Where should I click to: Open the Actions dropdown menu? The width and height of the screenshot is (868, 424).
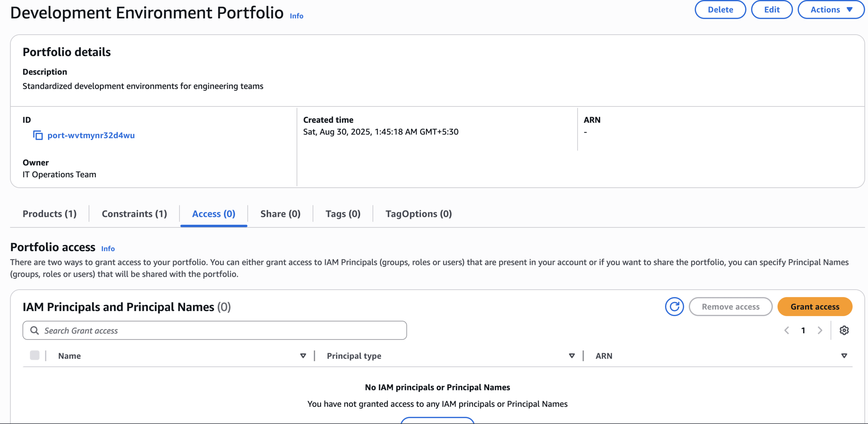point(831,10)
